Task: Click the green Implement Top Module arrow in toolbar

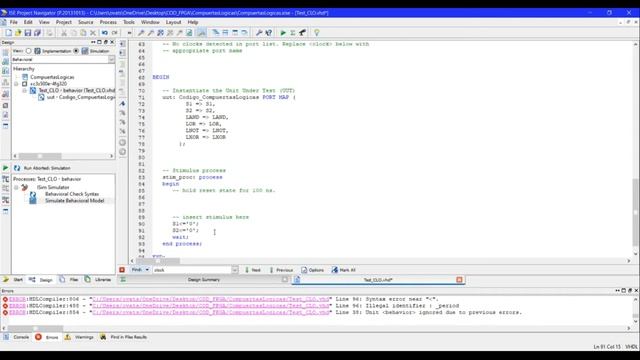Action: point(283,33)
